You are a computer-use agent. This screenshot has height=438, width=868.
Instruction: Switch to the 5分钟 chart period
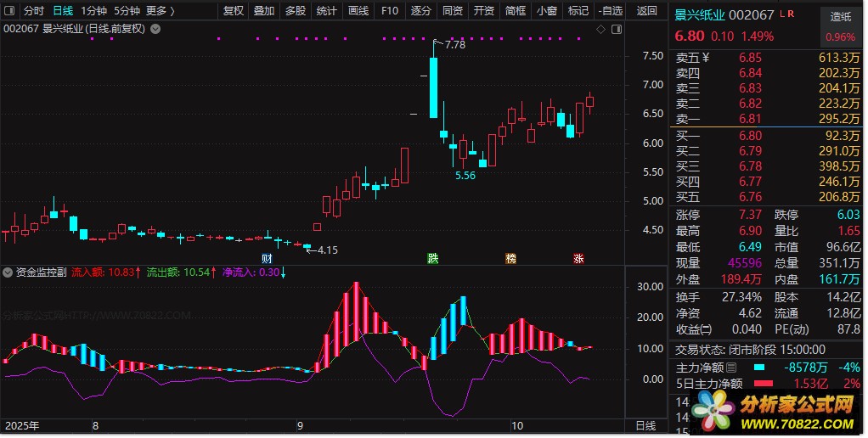tap(127, 10)
